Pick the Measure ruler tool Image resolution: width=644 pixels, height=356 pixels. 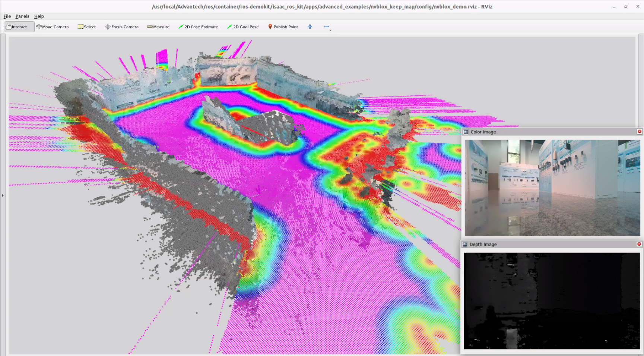tap(158, 27)
